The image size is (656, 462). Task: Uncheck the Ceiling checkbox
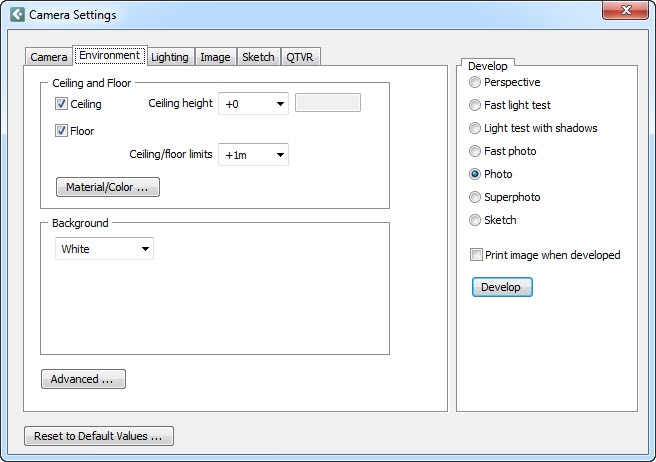(62, 103)
